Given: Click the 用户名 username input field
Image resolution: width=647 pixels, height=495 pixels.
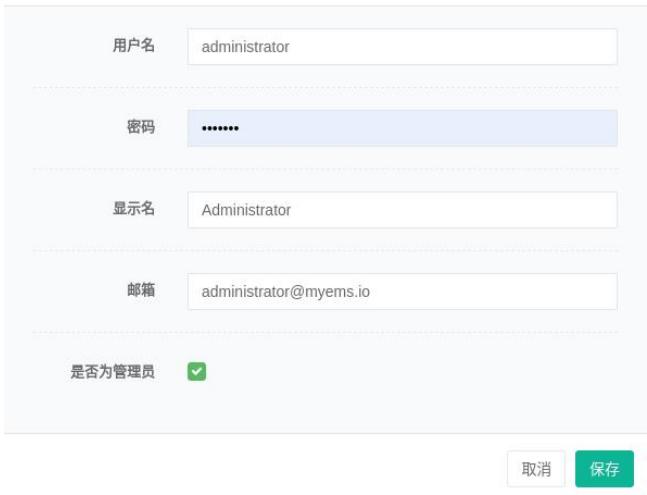Looking at the screenshot, I should pos(402,46).
